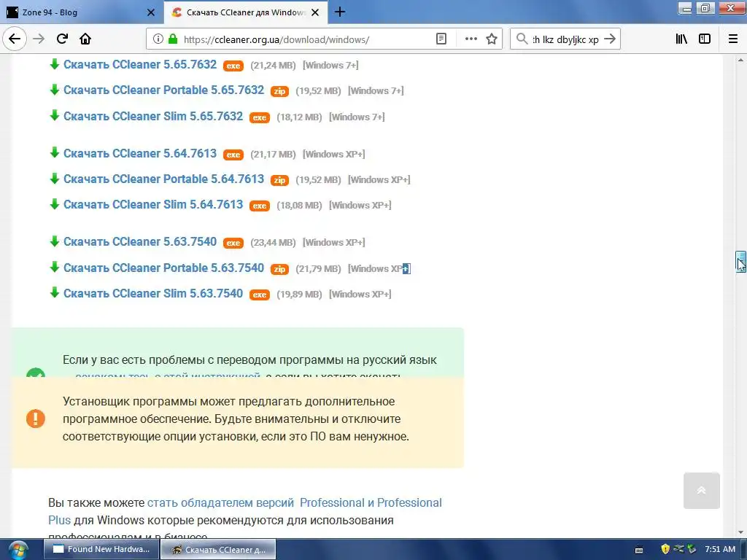This screenshot has height=560, width=747.
Task: Download CCleaner 5.65.7632 installer
Action: (140, 64)
